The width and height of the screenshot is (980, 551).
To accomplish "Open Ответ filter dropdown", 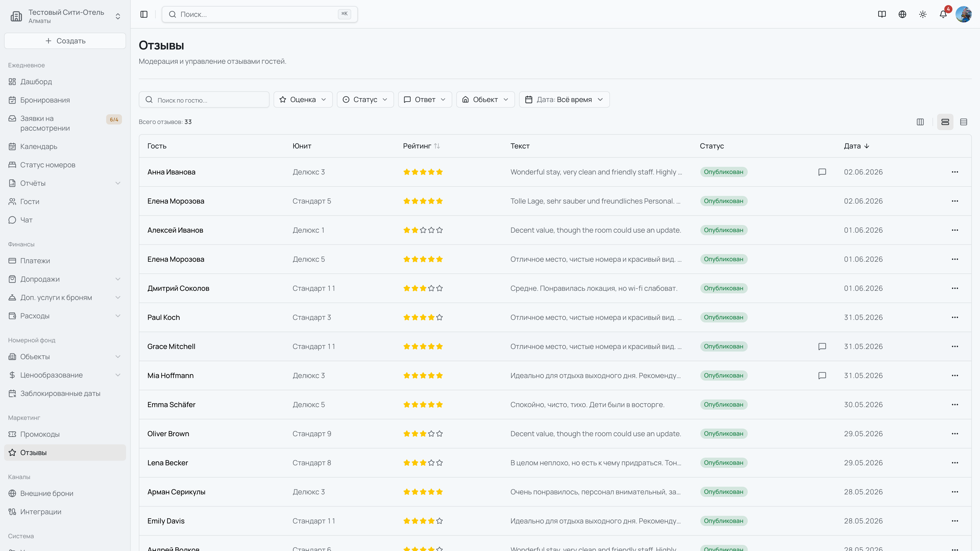I will coord(425,99).
